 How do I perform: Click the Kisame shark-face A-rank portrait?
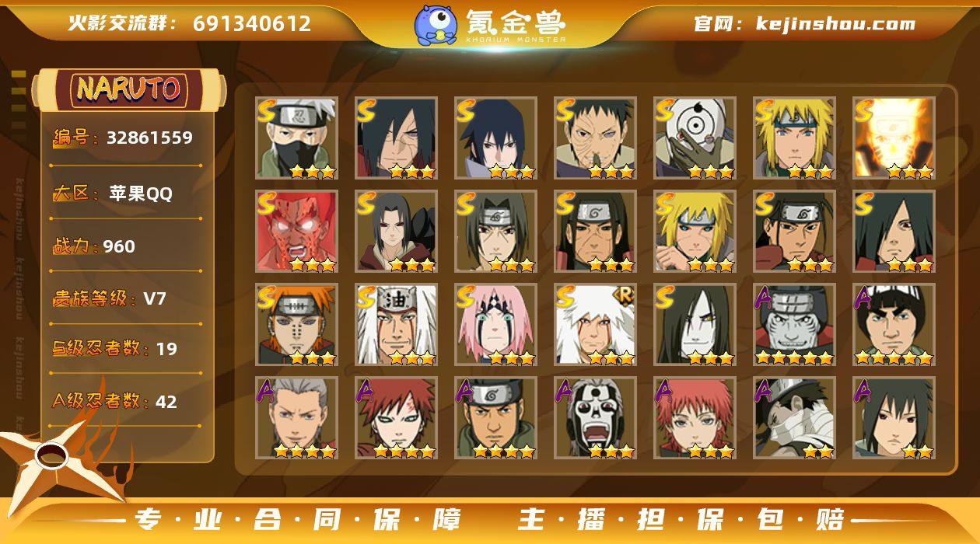[x=795, y=325]
